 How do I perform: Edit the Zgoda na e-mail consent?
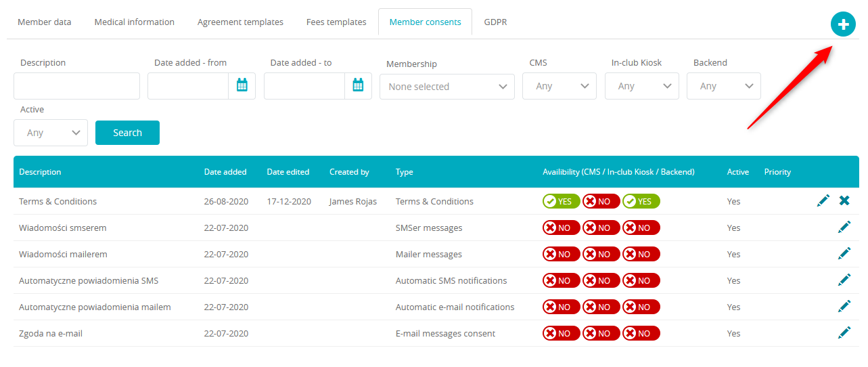844,333
